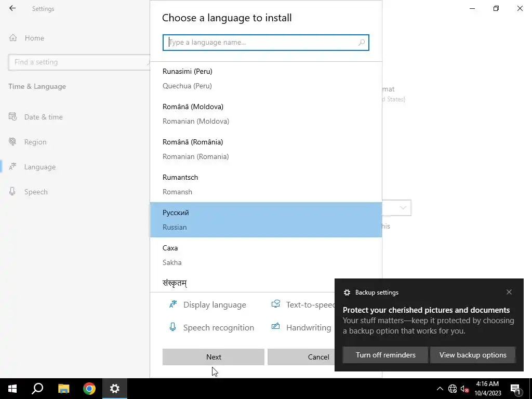Open Region settings page
532x399 pixels.
point(35,142)
